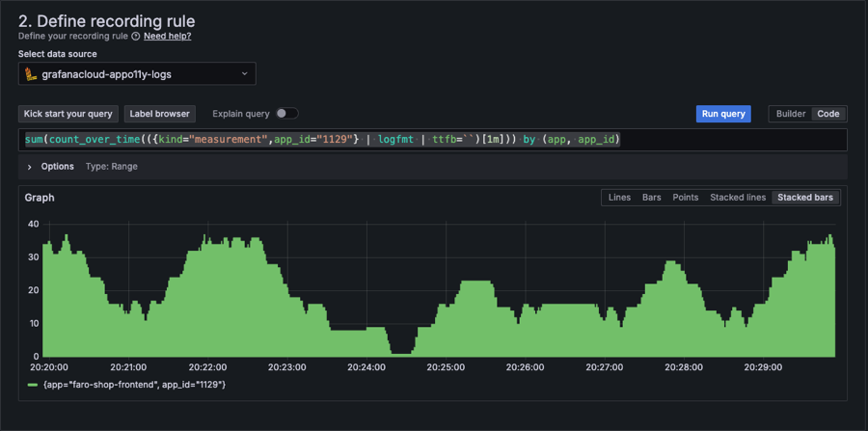Click the "Kick start your query" button
This screenshot has height=431, width=868.
[x=69, y=114]
